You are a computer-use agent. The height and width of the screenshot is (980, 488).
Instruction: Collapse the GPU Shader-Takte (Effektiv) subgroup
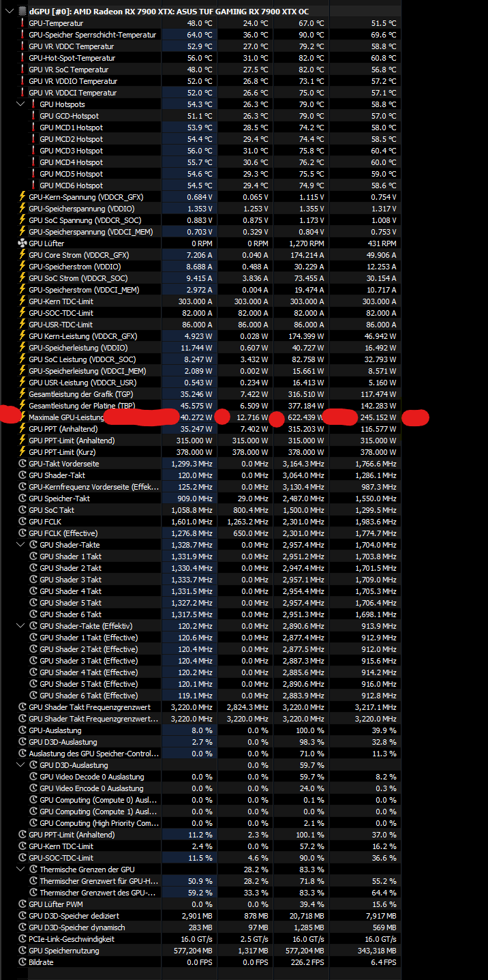point(20,626)
